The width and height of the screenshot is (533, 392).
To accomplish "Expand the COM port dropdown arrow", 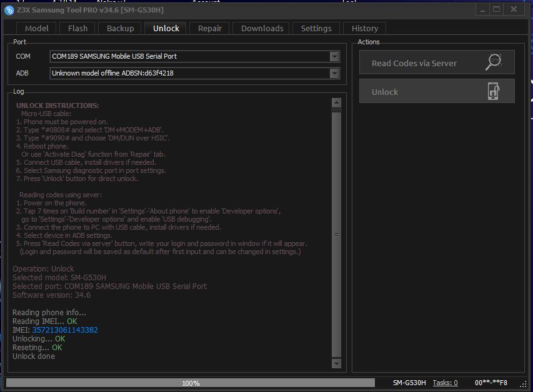I will (334, 56).
